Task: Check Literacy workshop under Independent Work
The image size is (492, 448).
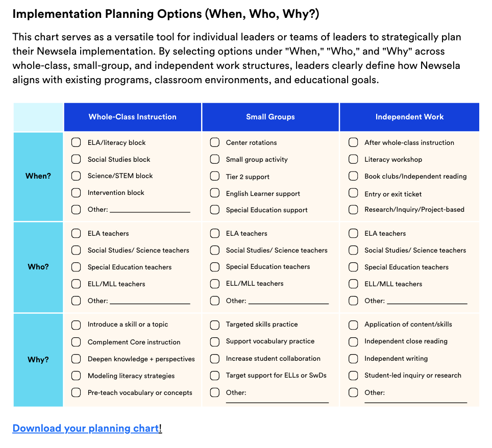Action: pyautogui.click(x=353, y=159)
